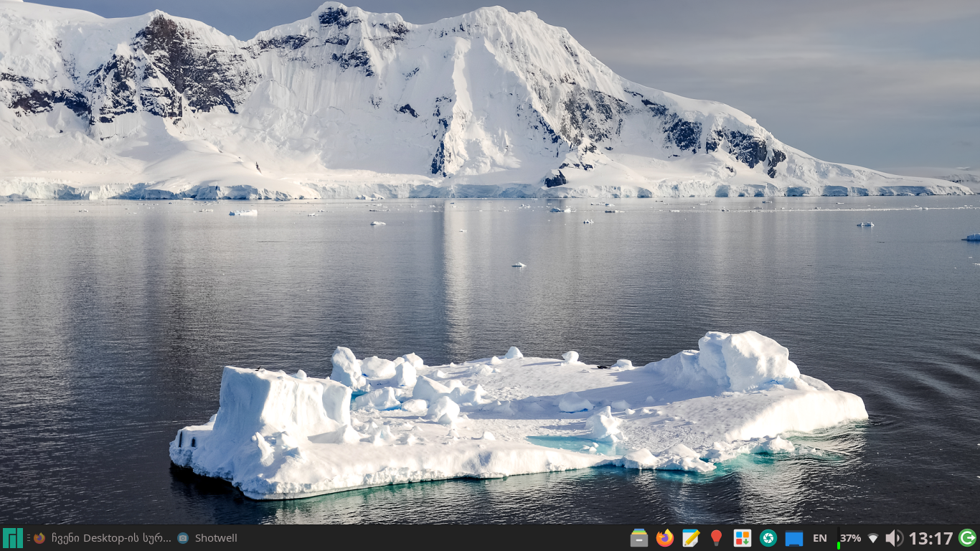Switch to the Shotwell window in the taskbar
The image size is (980, 551).
[x=207, y=538]
